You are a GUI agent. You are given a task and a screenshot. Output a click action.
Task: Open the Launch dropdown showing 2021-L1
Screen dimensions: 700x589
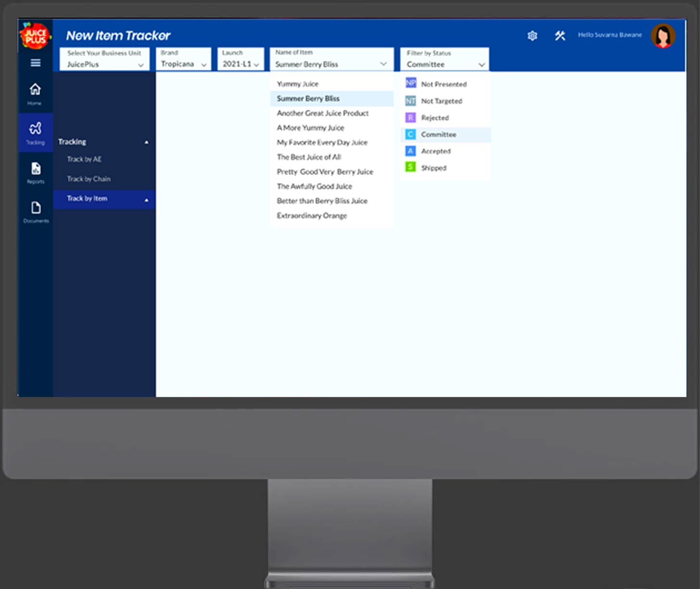click(x=240, y=59)
